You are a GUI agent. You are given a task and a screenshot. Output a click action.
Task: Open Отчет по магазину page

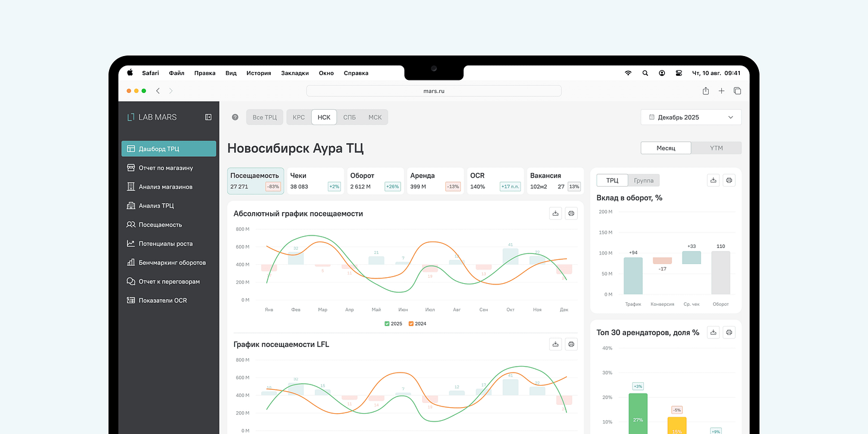[x=169, y=168]
